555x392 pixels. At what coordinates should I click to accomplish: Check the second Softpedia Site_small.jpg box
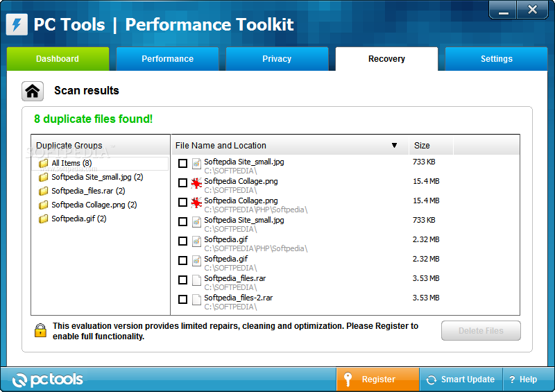[x=182, y=222]
